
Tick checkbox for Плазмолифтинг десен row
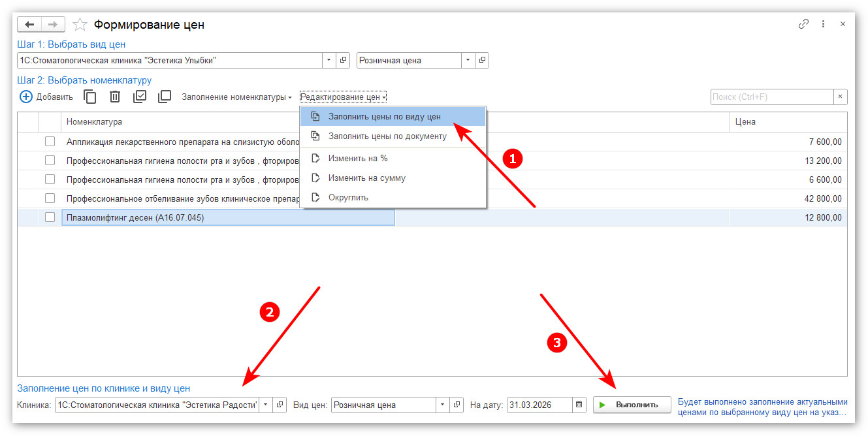(x=50, y=217)
